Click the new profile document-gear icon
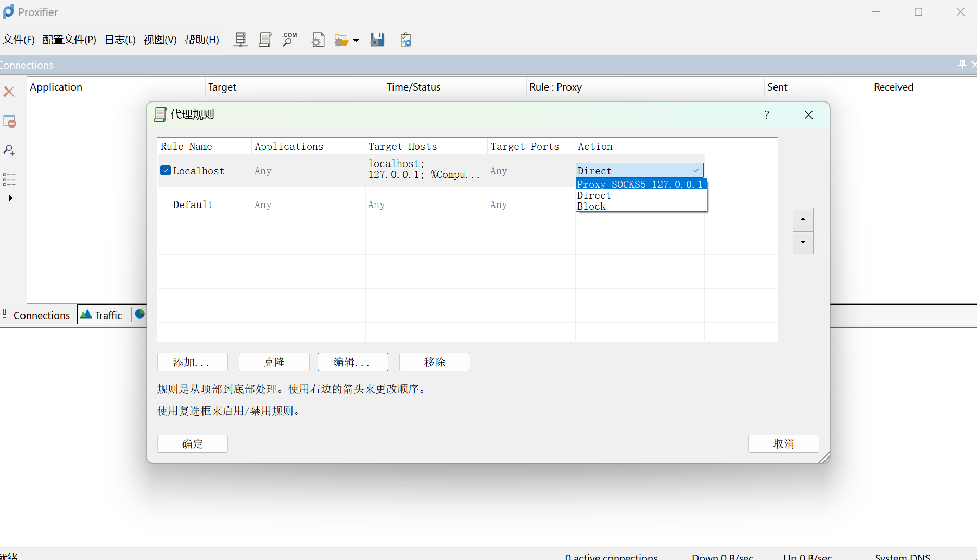The height and width of the screenshot is (560, 977). point(318,40)
